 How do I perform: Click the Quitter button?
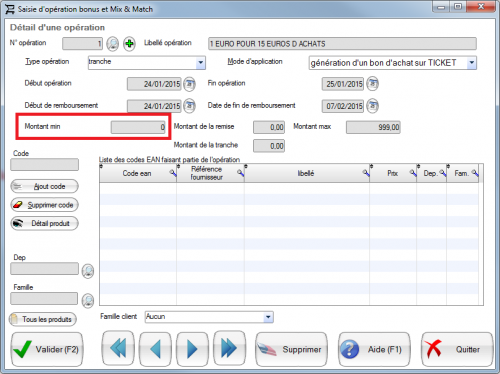457,349
